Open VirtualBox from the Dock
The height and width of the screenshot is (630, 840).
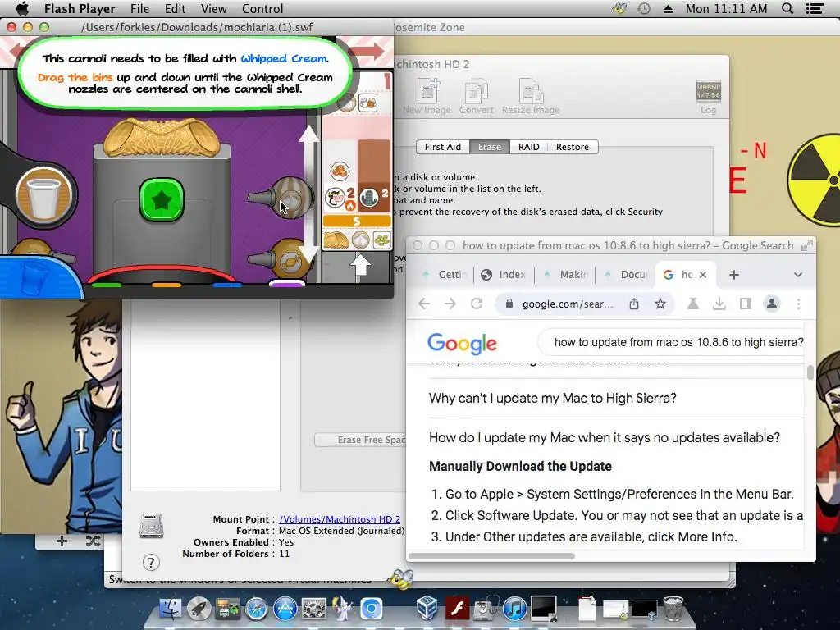[x=427, y=609]
